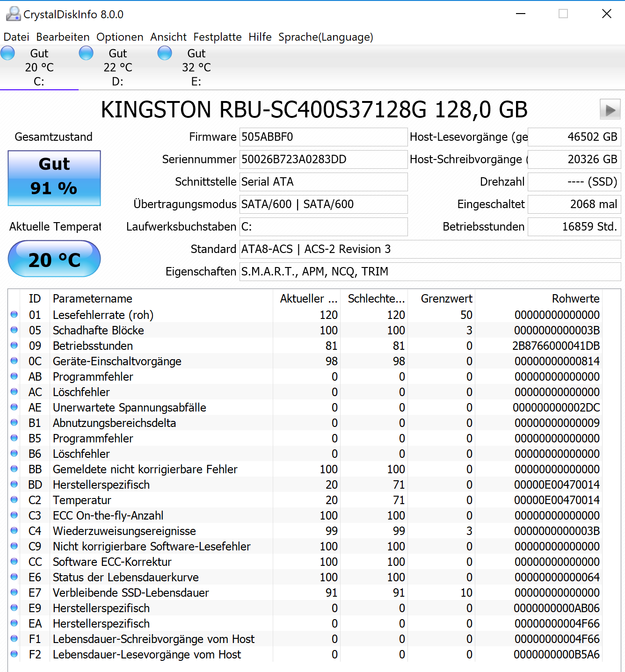Click status dot of B6 Löschfehler row
Image resolution: width=625 pixels, height=672 pixels.
14,453
